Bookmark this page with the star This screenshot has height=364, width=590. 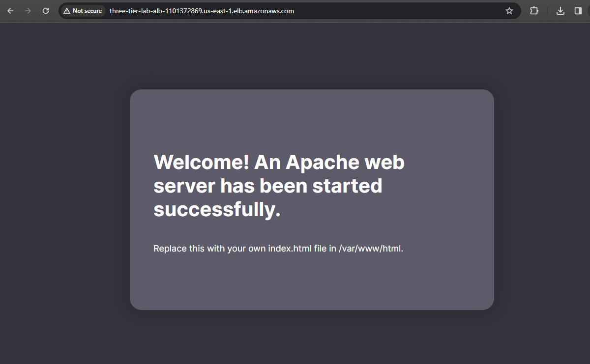point(509,11)
